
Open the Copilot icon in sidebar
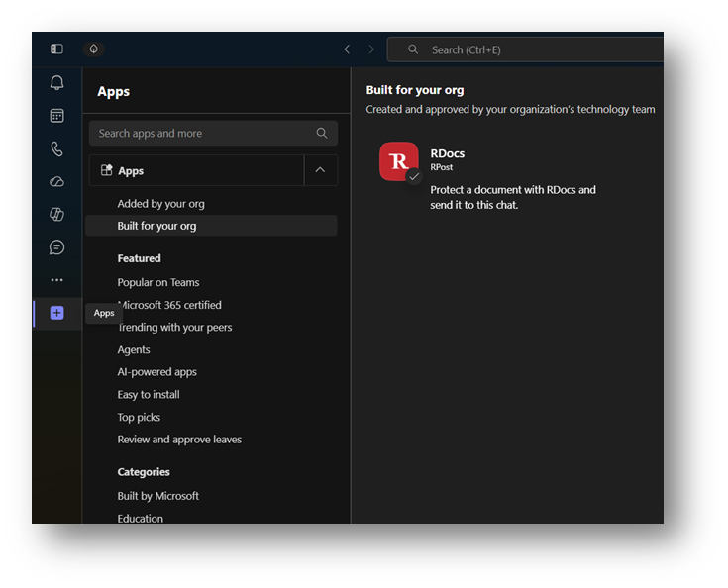tap(57, 215)
